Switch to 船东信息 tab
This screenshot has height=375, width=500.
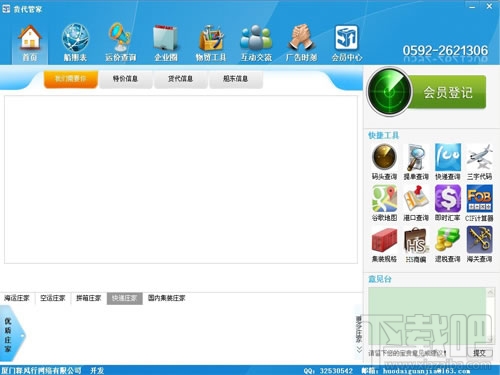[235, 79]
